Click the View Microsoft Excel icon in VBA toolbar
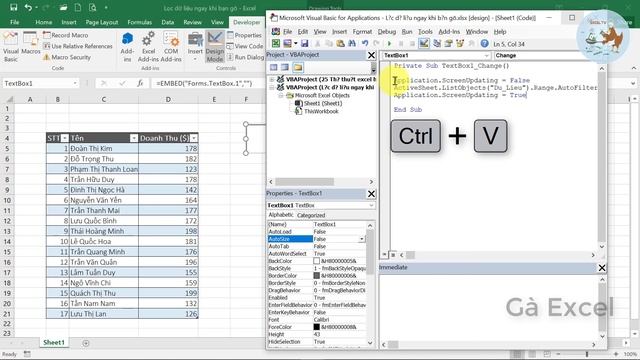The height and width of the screenshot is (360, 640). click(x=276, y=43)
